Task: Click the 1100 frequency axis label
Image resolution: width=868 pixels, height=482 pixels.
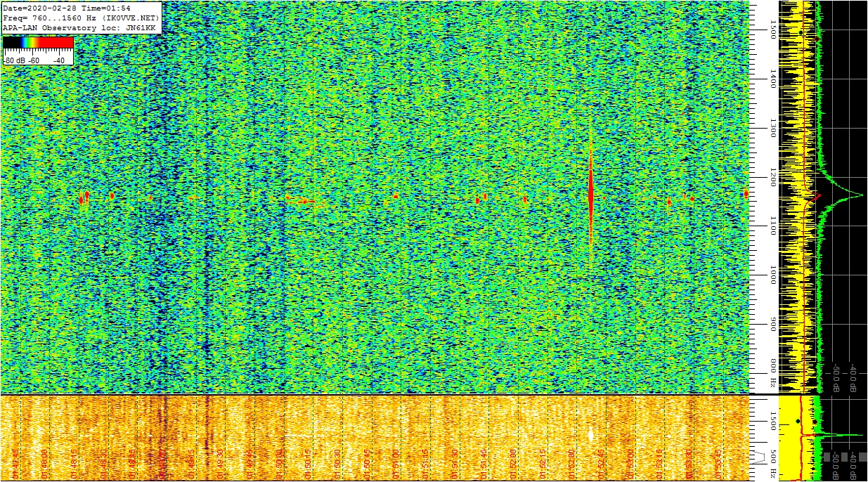Action: [x=772, y=226]
